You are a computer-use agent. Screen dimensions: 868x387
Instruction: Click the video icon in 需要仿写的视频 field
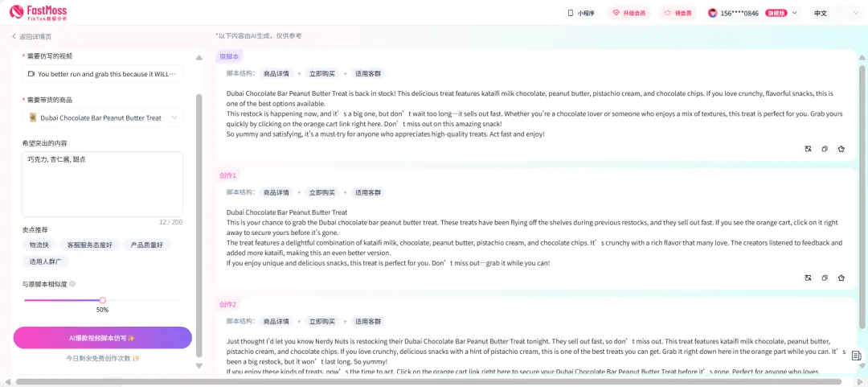point(31,74)
